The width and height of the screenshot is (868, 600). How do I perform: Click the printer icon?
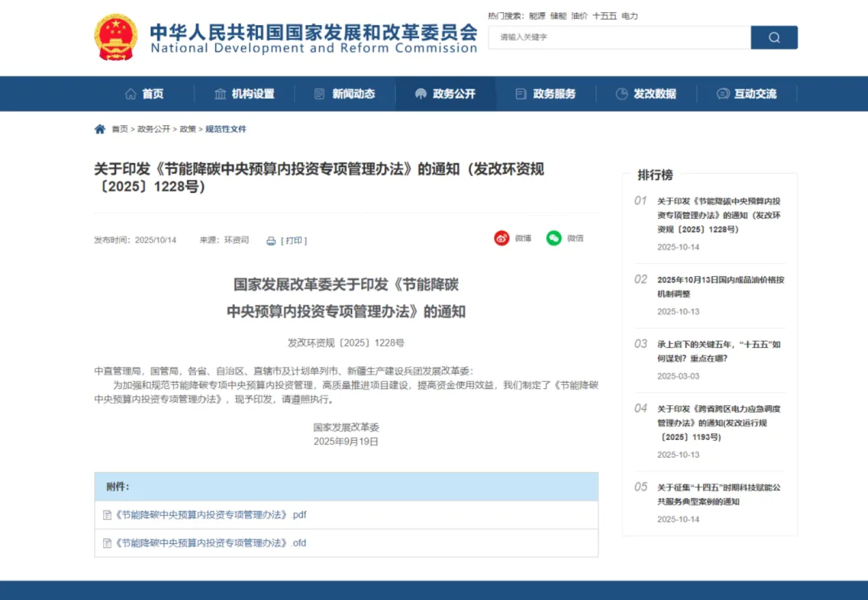[x=271, y=241]
